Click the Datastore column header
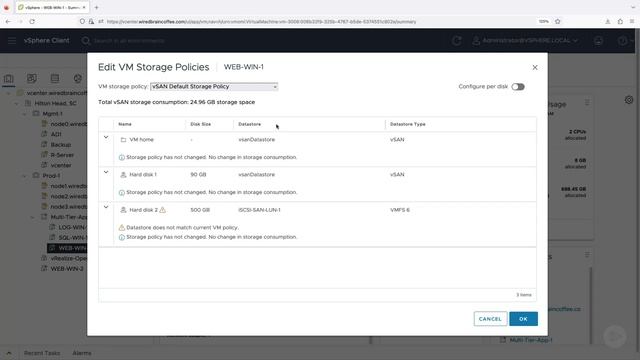 point(249,124)
